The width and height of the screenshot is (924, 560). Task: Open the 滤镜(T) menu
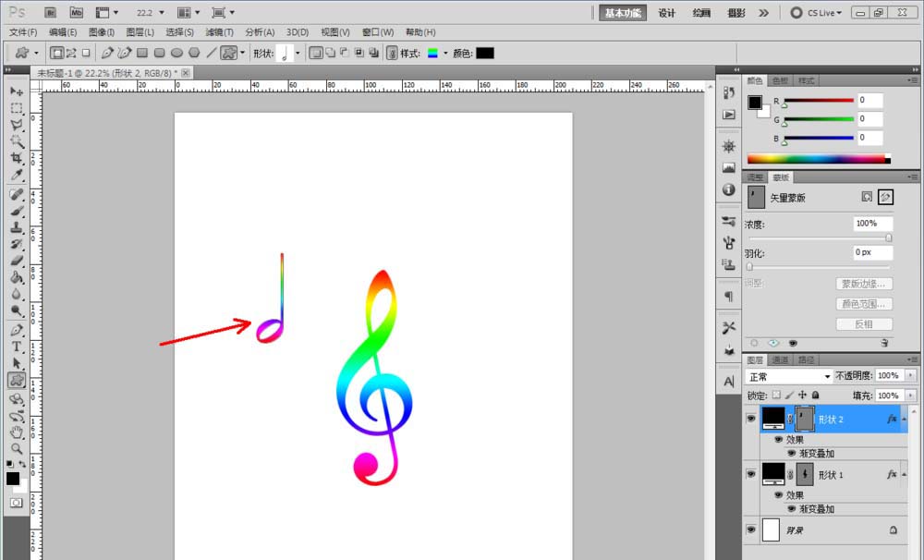click(x=219, y=32)
